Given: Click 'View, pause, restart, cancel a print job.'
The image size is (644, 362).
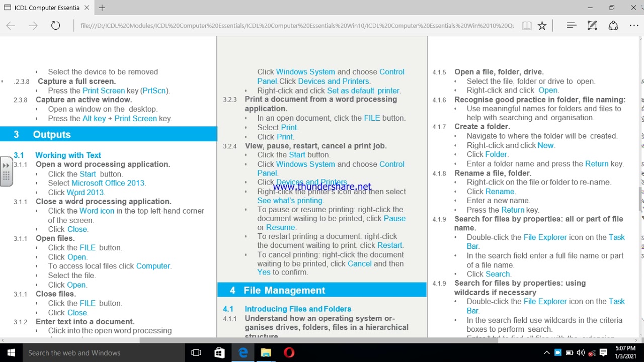Looking at the screenshot, I should coord(316,146).
